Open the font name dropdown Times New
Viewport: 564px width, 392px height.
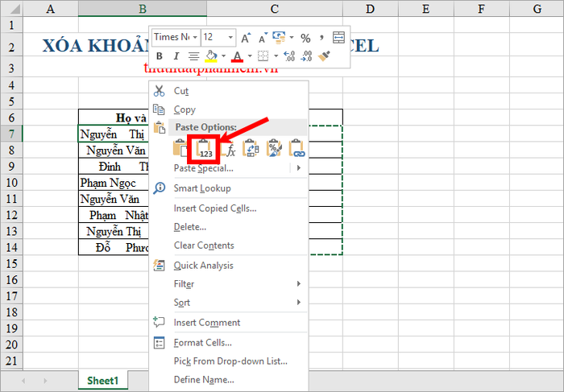click(176, 37)
